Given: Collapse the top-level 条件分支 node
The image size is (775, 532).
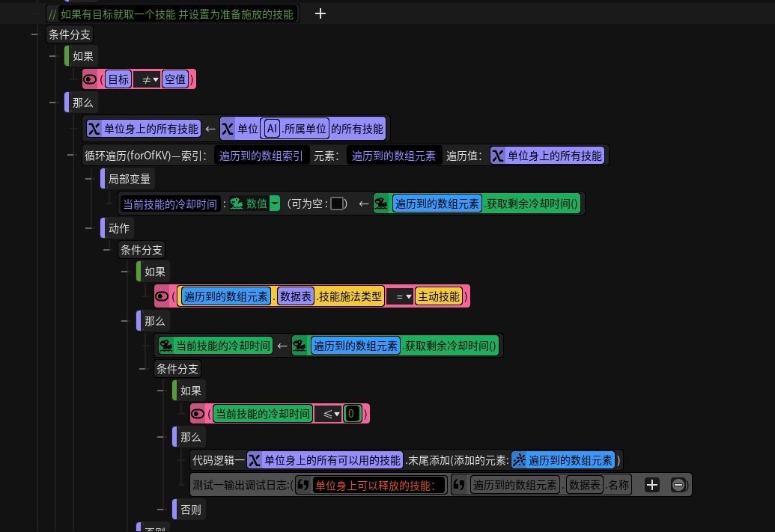Looking at the screenshot, I should [x=34, y=34].
